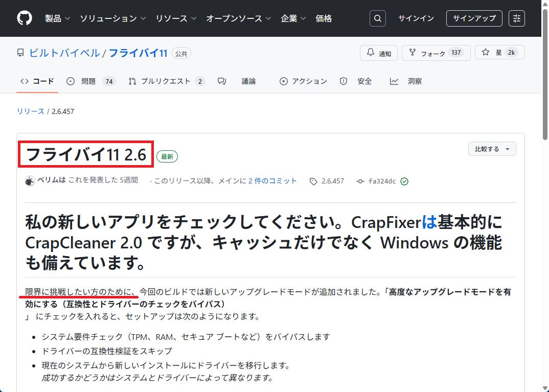Click the フライバイ11 2.6 release title

(x=86, y=154)
